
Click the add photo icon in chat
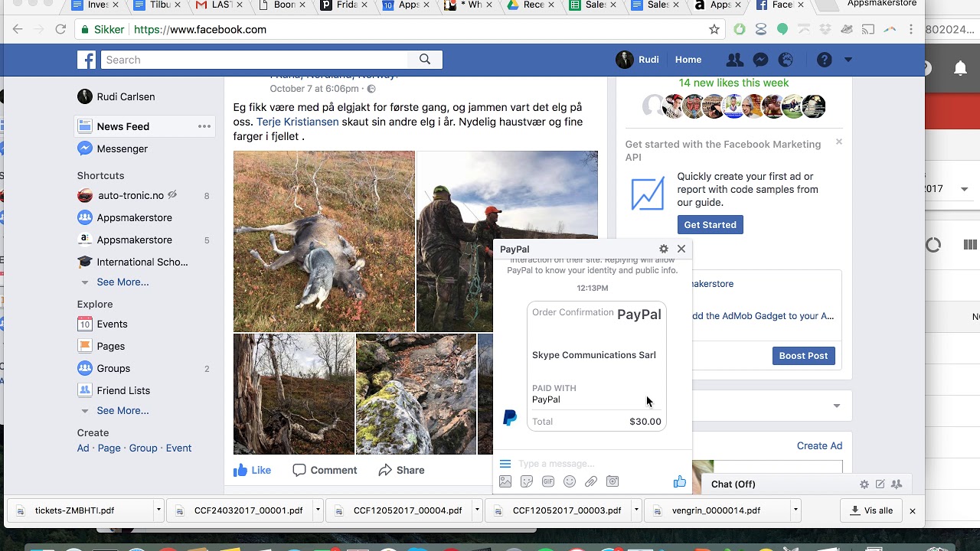[x=505, y=481]
